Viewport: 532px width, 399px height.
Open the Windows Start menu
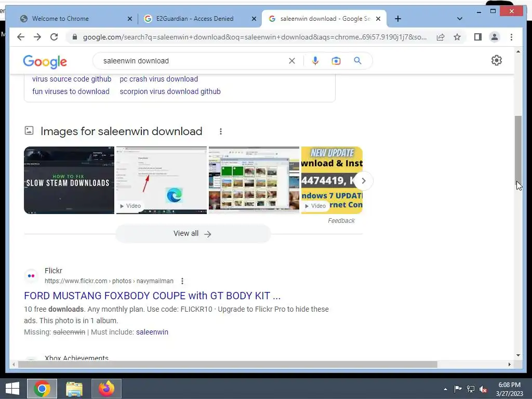click(x=12, y=389)
